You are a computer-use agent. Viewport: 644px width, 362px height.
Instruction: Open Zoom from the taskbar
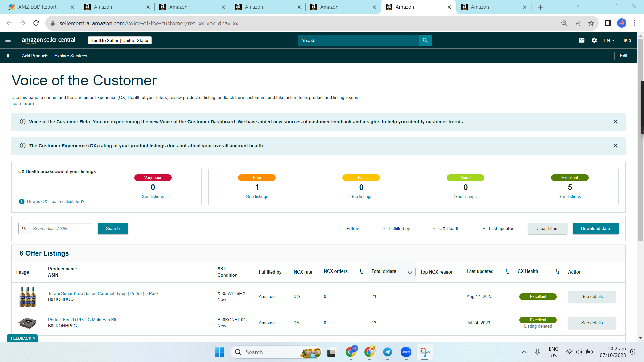(406, 352)
